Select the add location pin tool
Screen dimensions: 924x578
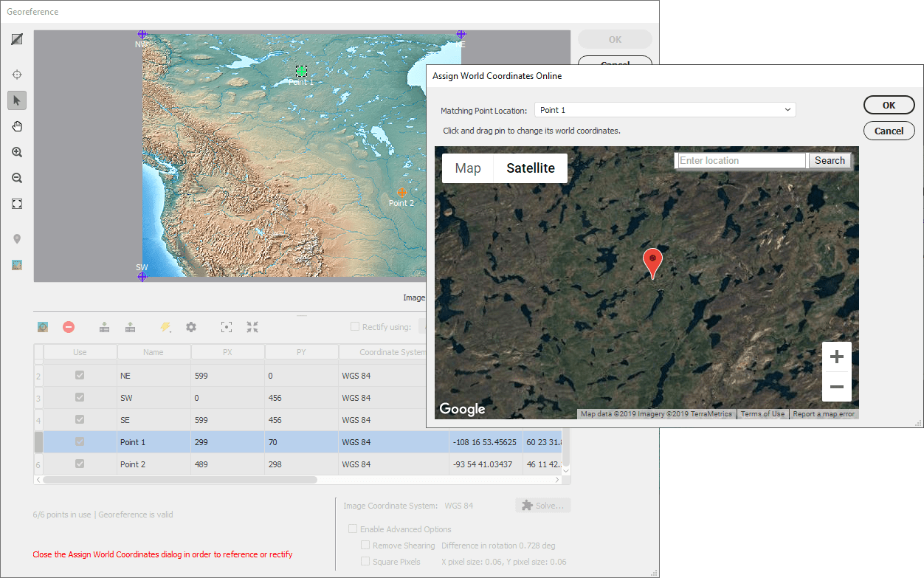[16, 238]
